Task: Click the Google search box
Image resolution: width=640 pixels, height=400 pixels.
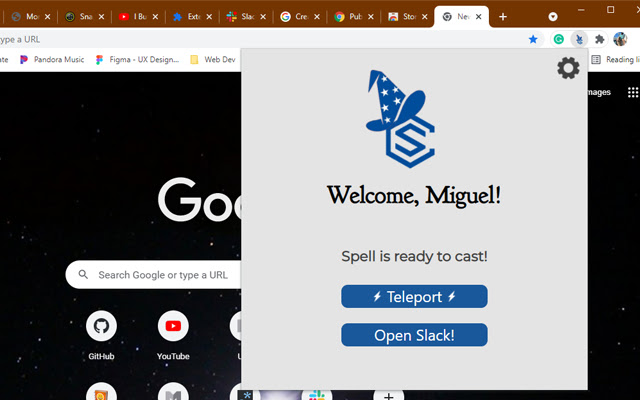Action: pos(153,275)
